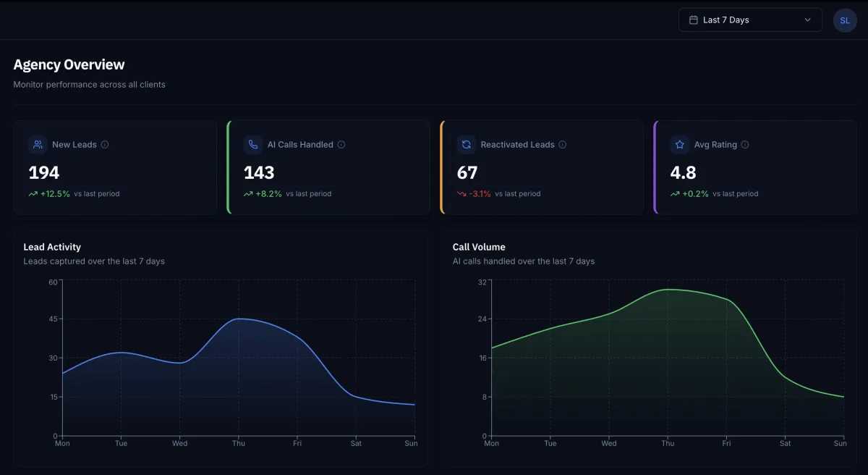
Task: Click the upward trend arrow beside +0.2%
Action: pyautogui.click(x=675, y=194)
